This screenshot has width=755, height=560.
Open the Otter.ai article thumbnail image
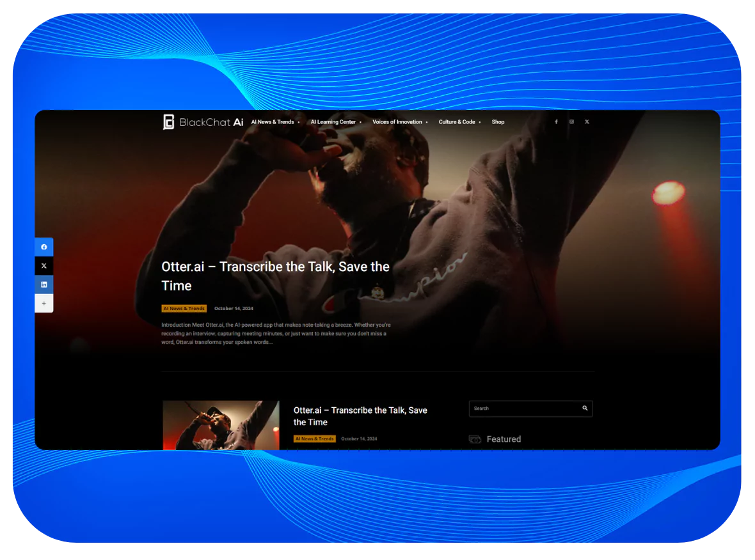(x=221, y=425)
